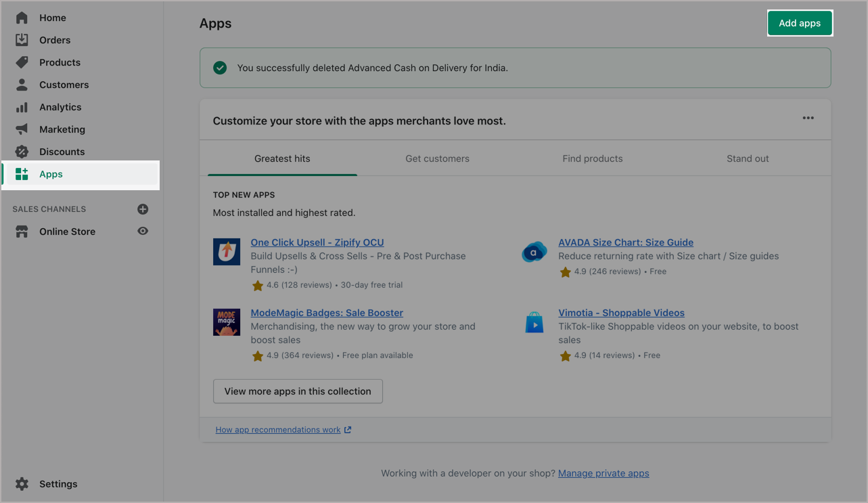
Task: Open Home from sidebar house icon
Action: [x=22, y=18]
